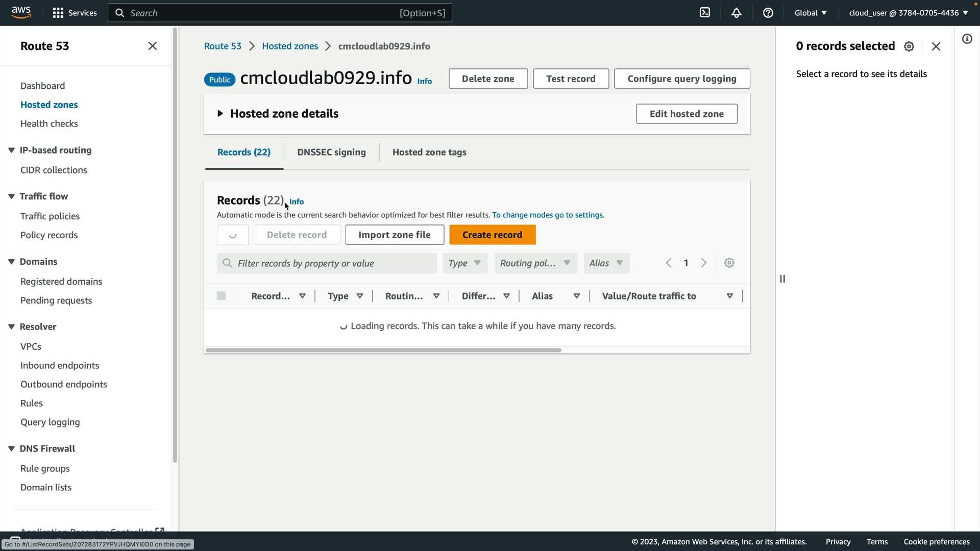980x551 pixels.
Task: Open the help question mark icon
Action: (x=768, y=13)
